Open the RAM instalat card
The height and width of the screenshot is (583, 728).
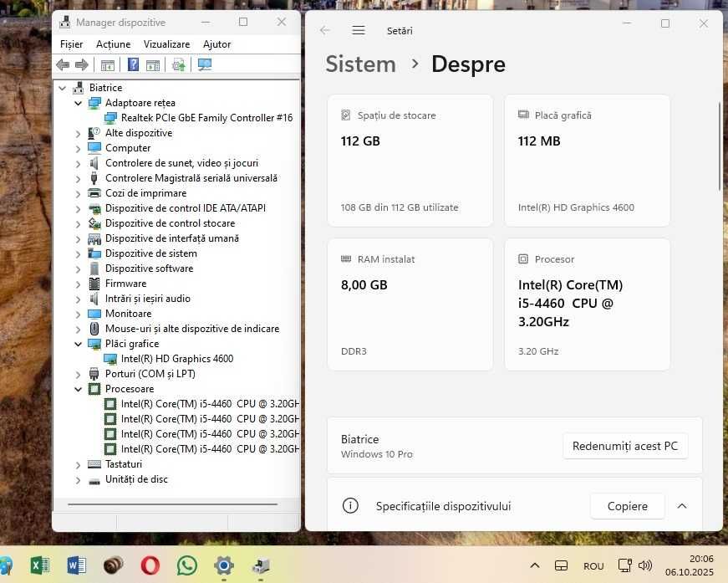tap(410, 304)
